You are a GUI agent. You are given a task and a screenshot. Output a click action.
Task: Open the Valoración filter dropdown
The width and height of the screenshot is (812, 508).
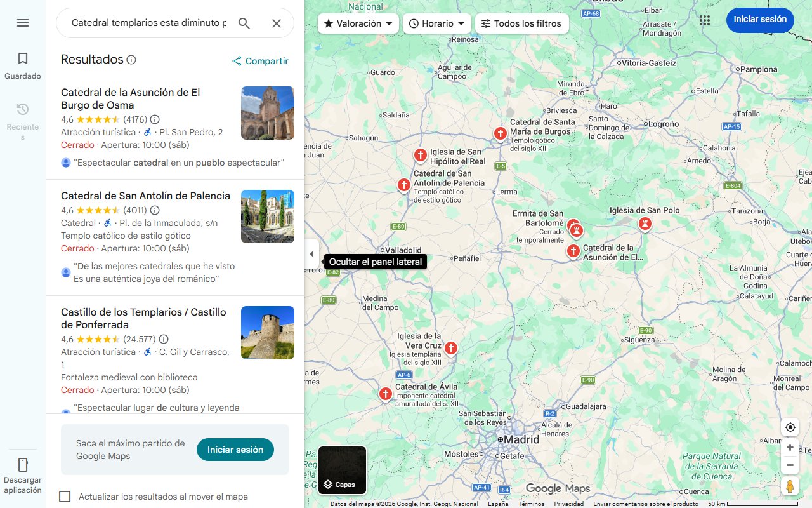(359, 23)
